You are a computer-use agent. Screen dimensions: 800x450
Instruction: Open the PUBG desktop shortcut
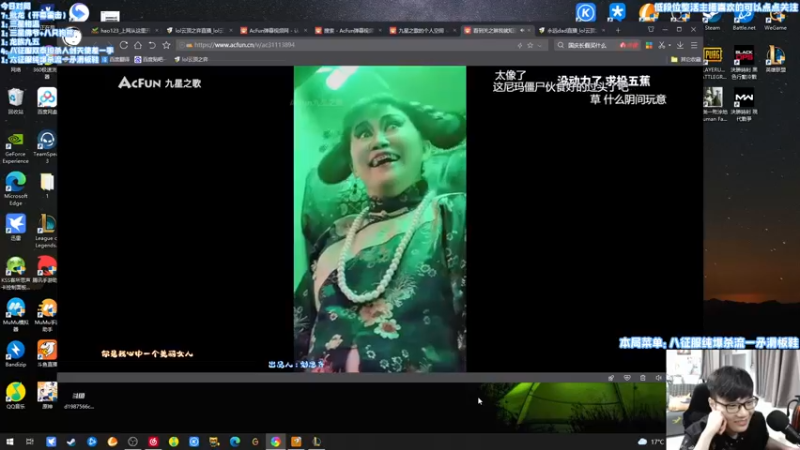pos(713,63)
